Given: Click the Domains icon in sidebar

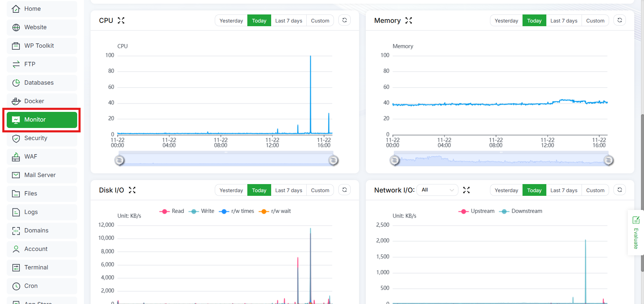Looking at the screenshot, I should [x=16, y=231].
